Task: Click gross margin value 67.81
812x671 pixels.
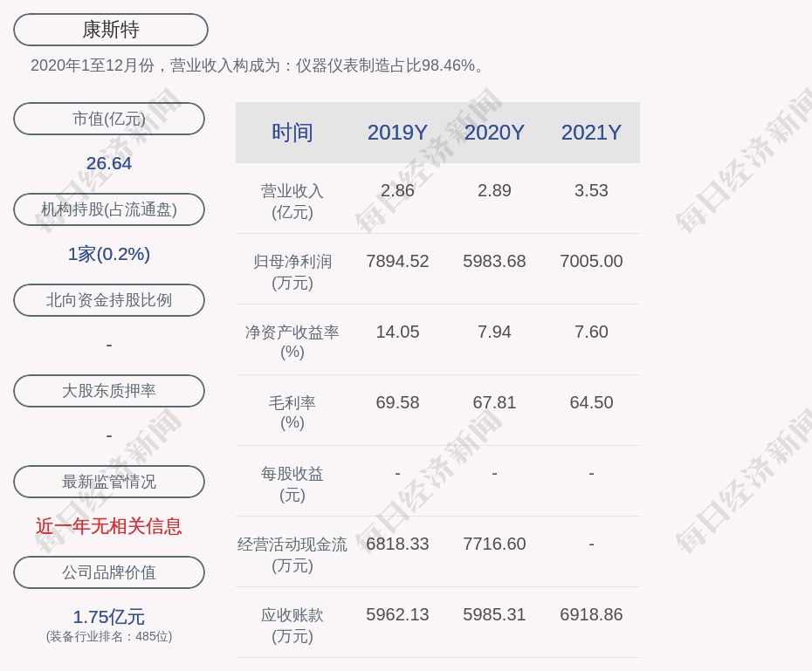Action: pos(494,402)
